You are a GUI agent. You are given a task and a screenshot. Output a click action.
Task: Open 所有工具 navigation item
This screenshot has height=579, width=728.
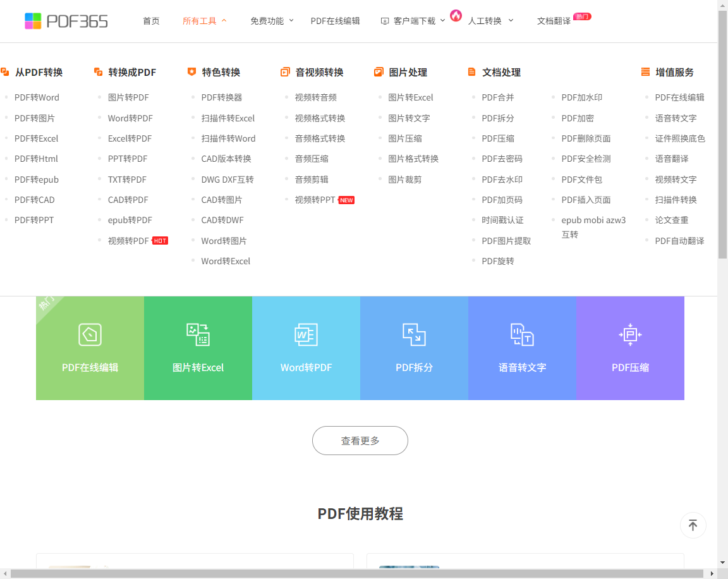click(x=199, y=21)
